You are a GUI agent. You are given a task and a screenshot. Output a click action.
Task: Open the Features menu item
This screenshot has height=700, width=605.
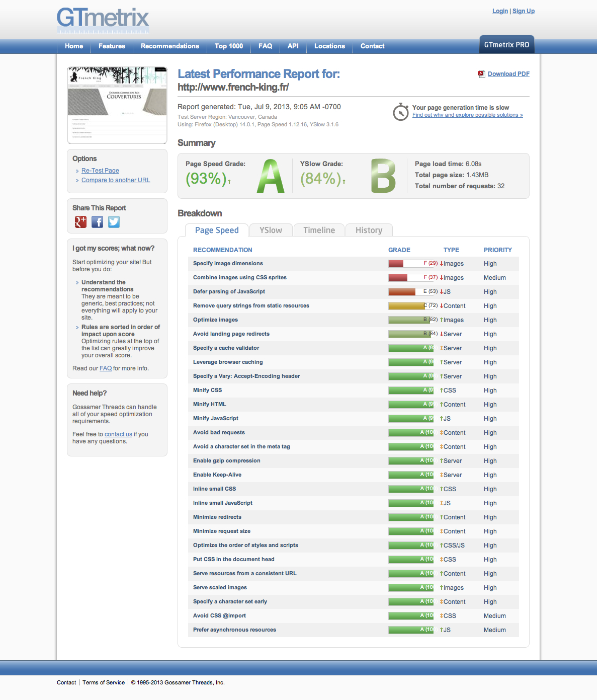point(112,46)
